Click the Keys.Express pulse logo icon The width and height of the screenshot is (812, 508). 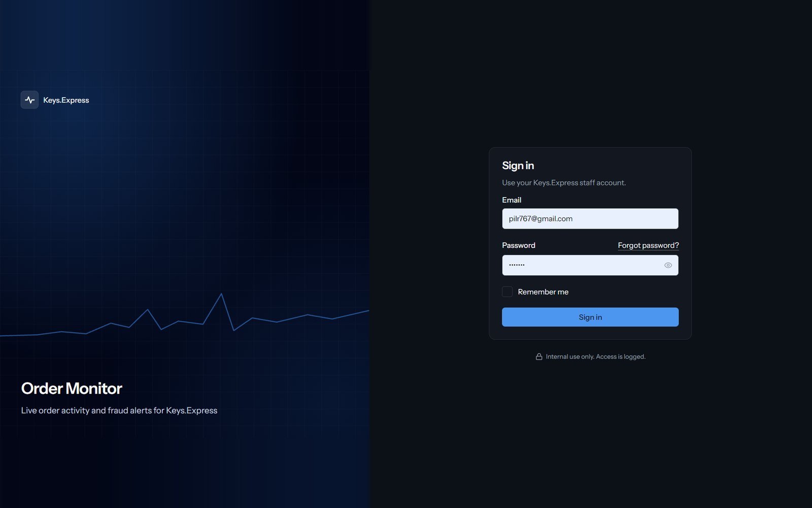click(x=29, y=100)
